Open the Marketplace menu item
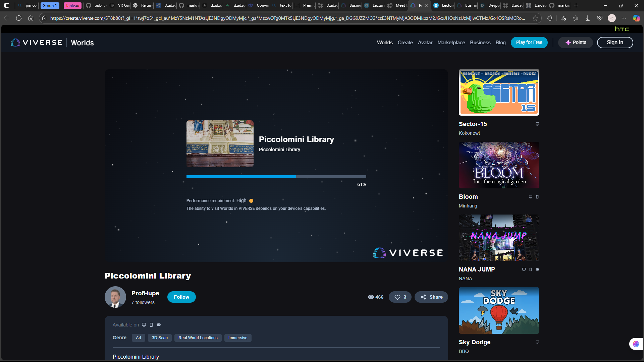This screenshot has height=362, width=644. coord(451,43)
